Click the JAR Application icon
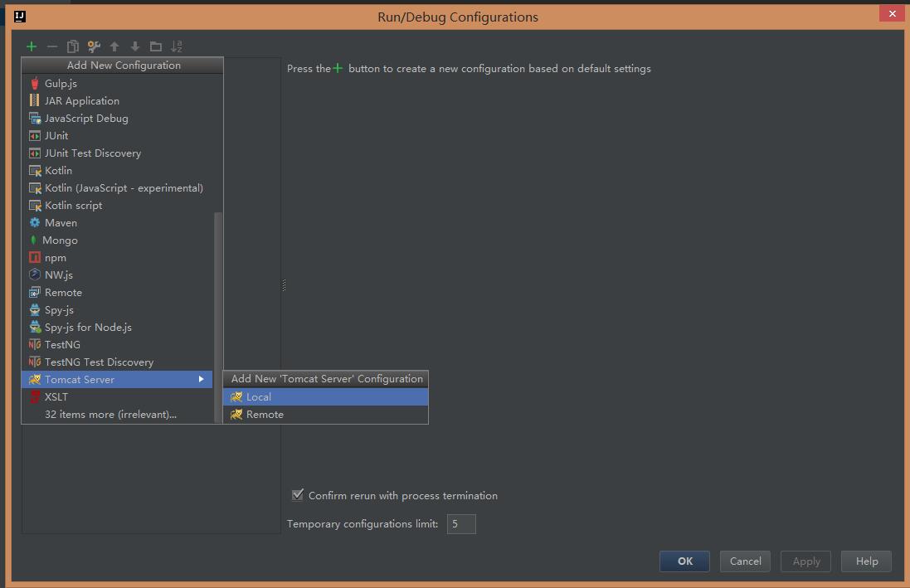The width and height of the screenshot is (910, 588). pyautogui.click(x=35, y=100)
